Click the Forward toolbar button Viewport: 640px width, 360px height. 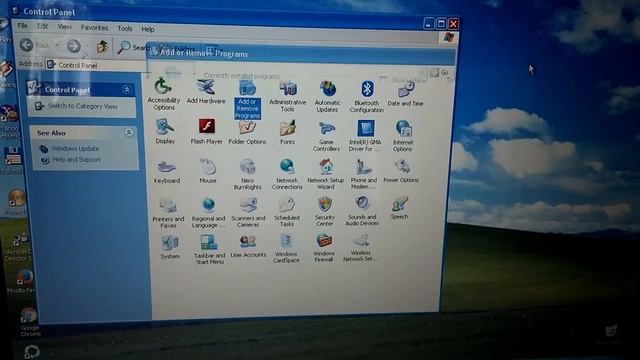coord(73,46)
